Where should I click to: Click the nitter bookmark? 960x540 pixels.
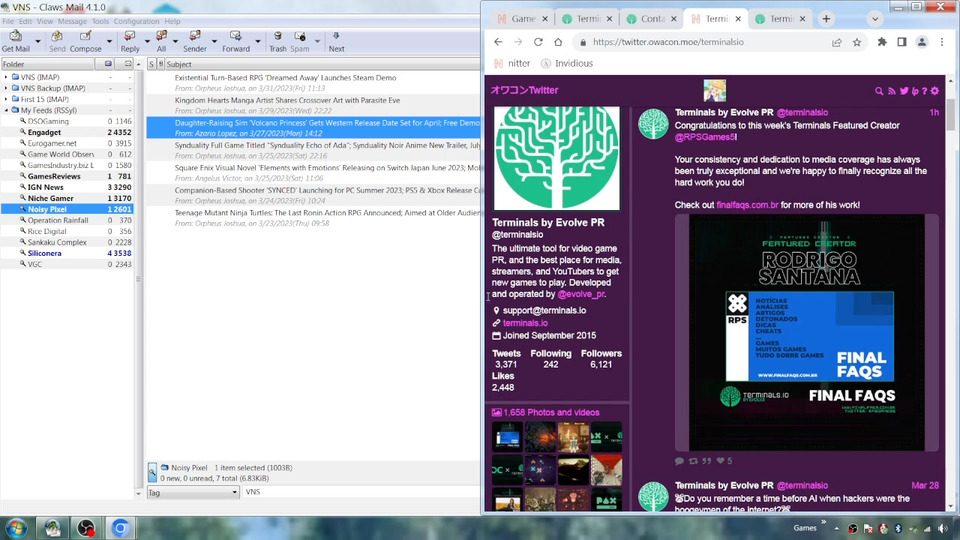click(511, 63)
